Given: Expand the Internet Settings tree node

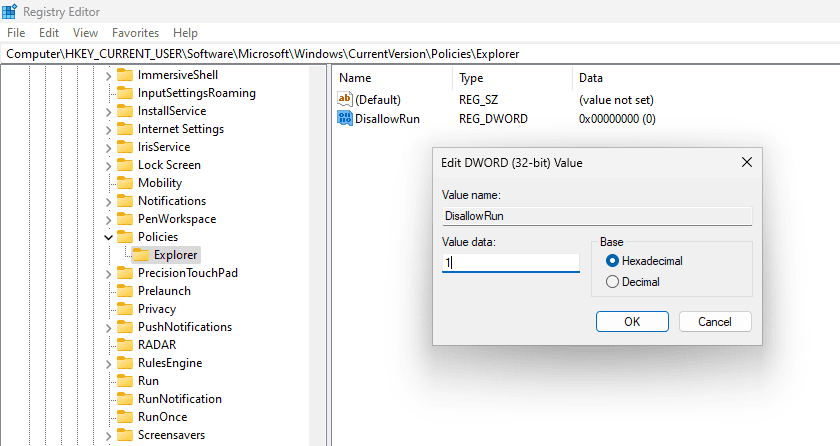Looking at the screenshot, I should click(x=108, y=129).
